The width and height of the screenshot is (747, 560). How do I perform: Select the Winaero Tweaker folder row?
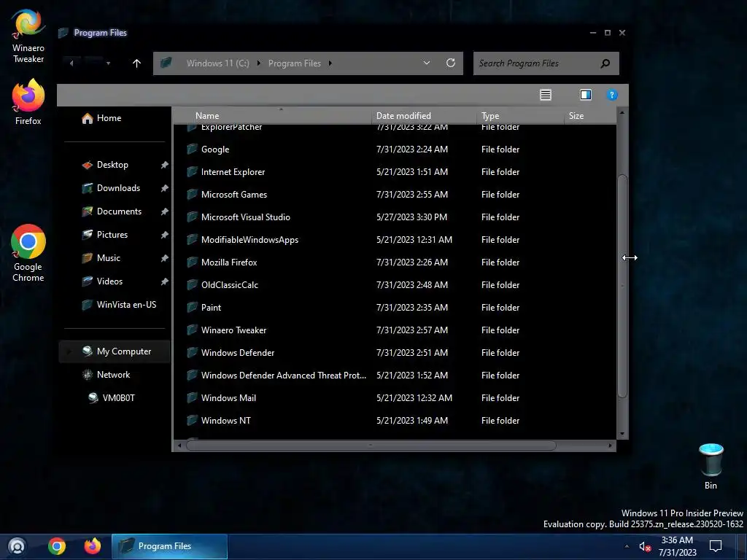[393, 330]
